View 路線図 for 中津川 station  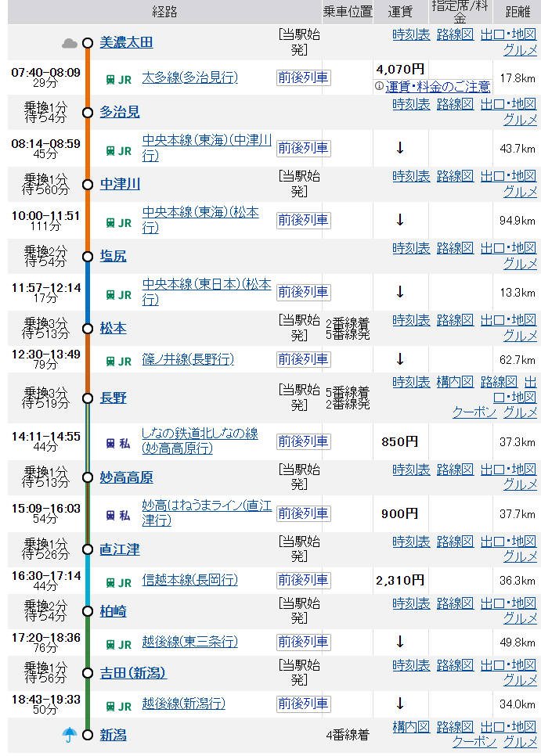point(455,176)
